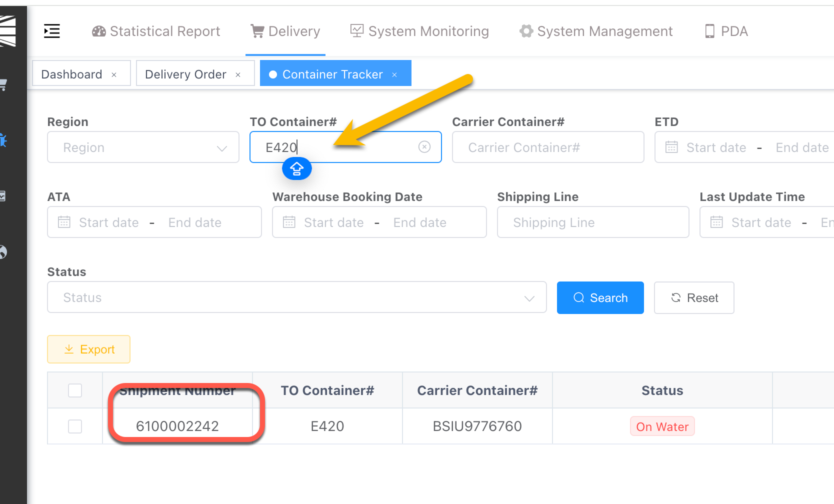
Task: Check the select-all checkbox in the table header
Action: (74, 390)
